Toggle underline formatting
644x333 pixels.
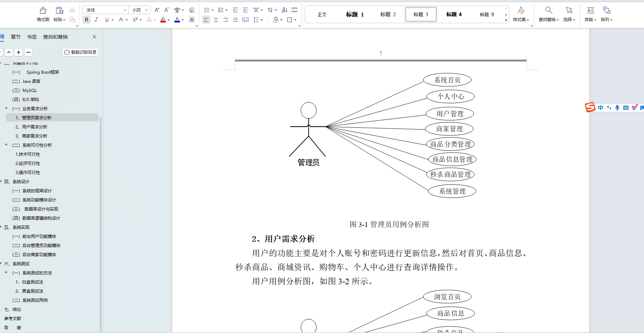(x=107, y=20)
